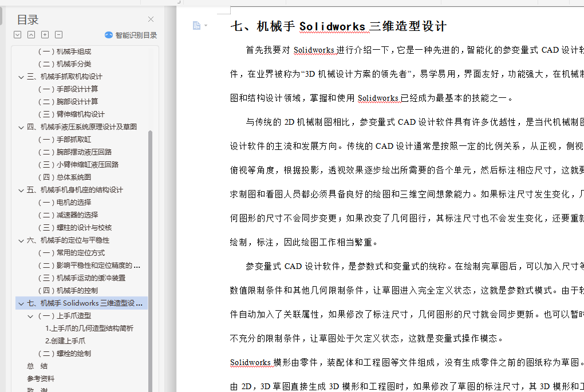Image resolution: width=584 pixels, height=392 pixels.
Task: Jump to 参考资料 heading
Action: pyautogui.click(x=41, y=379)
